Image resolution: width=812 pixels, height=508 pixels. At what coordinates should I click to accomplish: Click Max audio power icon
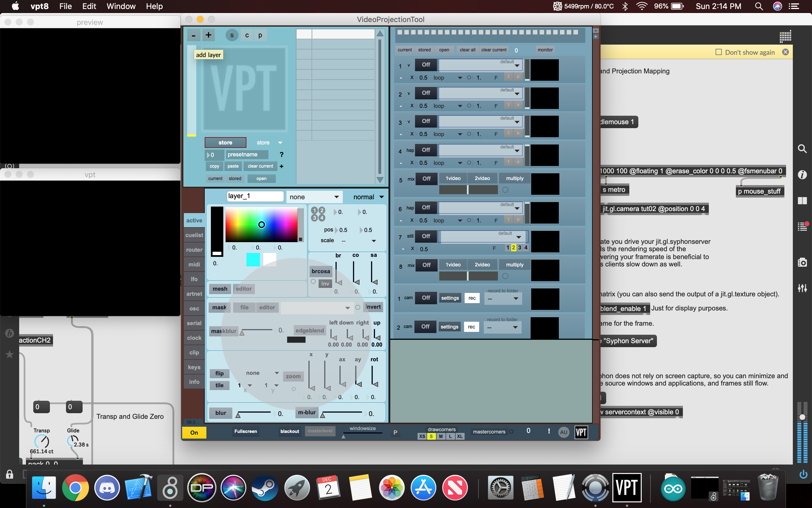[x=803, y=474]
